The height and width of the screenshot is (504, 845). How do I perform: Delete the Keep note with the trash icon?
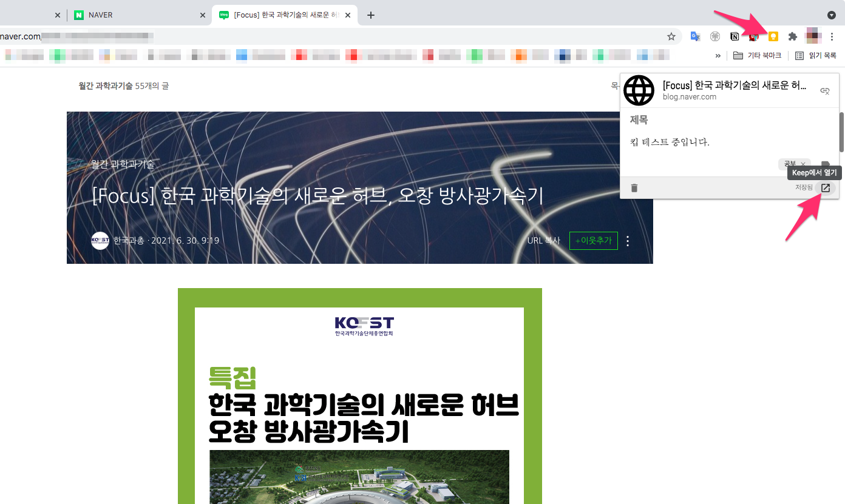(634, 188)
